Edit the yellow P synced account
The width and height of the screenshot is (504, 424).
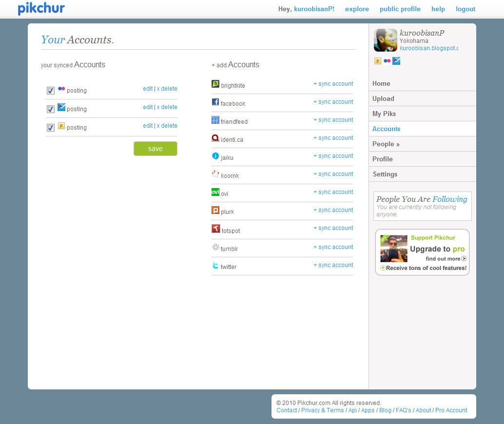(148, 126)
